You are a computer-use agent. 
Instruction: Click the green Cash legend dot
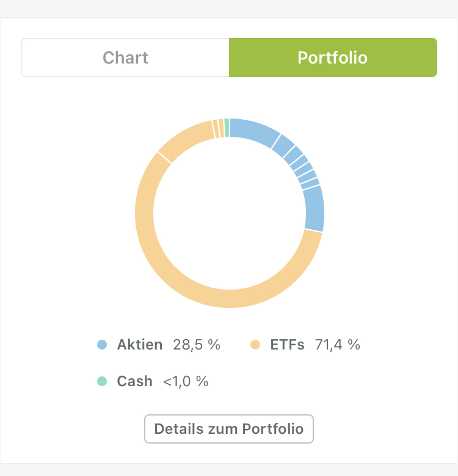pos(103,382)
